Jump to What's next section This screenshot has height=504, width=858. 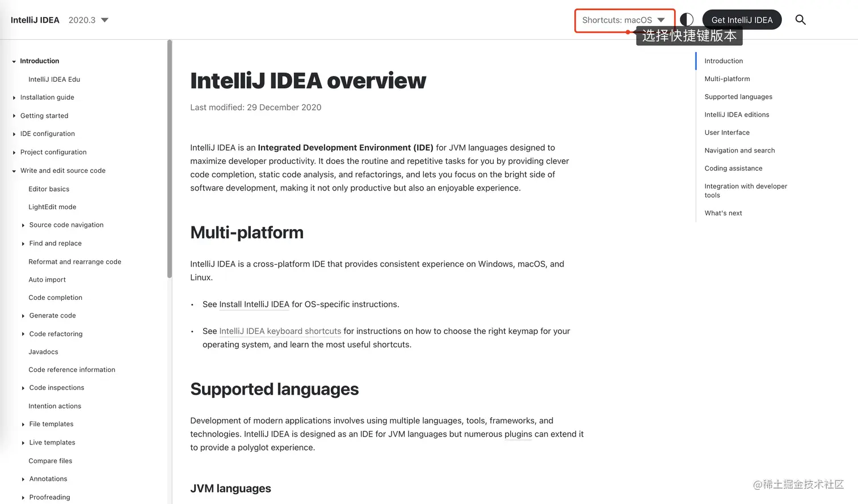pos(723,213)
